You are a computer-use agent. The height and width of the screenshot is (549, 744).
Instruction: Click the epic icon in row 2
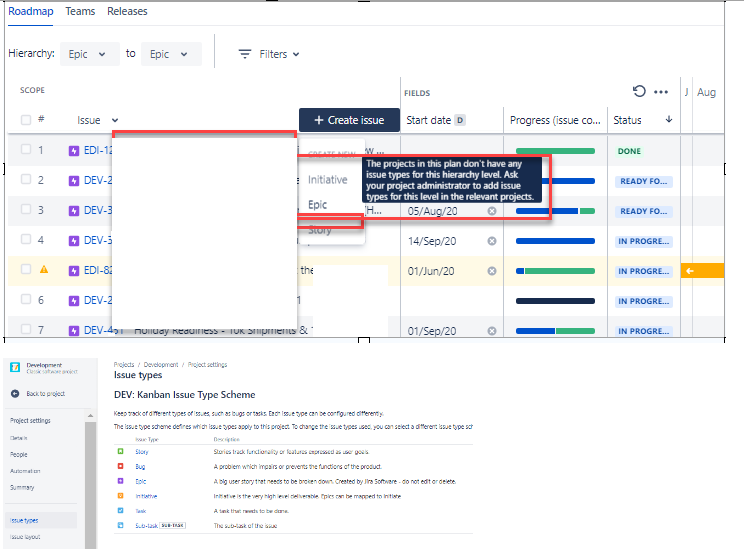point(74,181)
